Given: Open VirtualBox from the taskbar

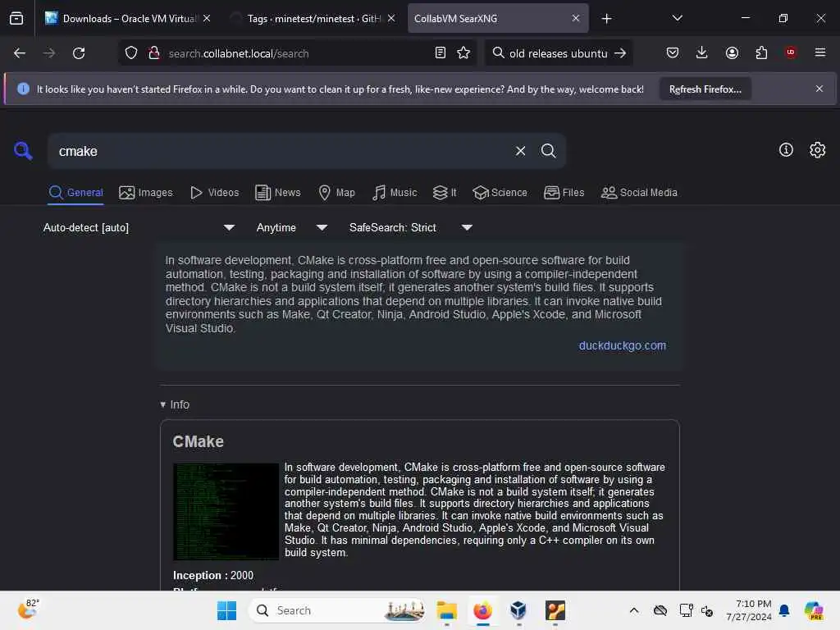Looking at the screenshot, I should [x=518, y=610].
